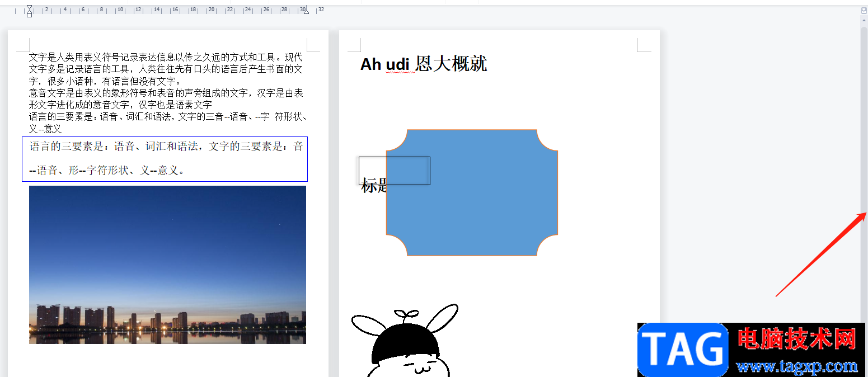Click the line starting "文字是人类用表义符号记录"
The width and height of the screenshot is (868, 377).
click(166, 57)
